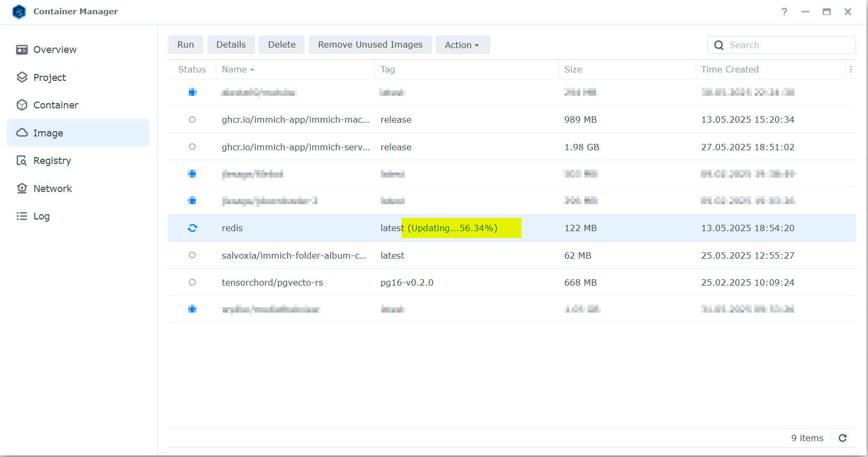Click status circle of salvoxia row
This screenshot has width=868, height=457.
(x=192, y=255)
